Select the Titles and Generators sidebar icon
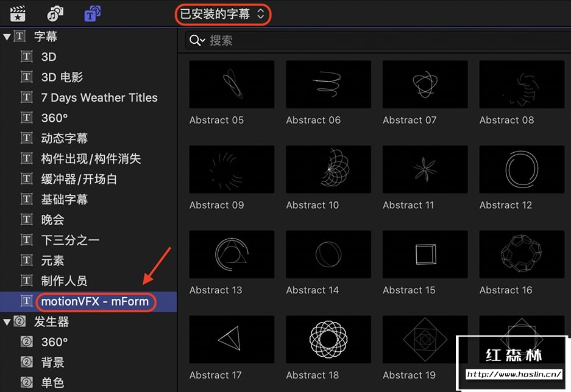This screenshot has width=571, height=392. [x=93, y=13]
